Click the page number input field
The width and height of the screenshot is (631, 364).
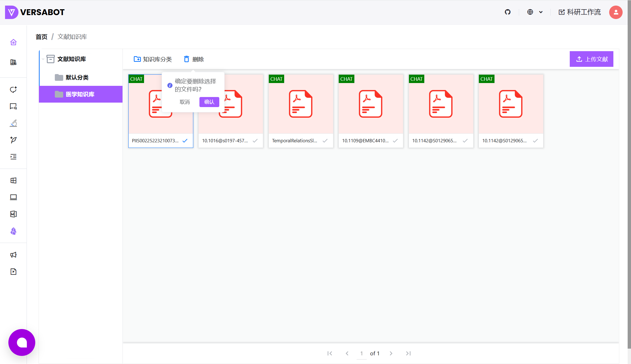(361, 353)
